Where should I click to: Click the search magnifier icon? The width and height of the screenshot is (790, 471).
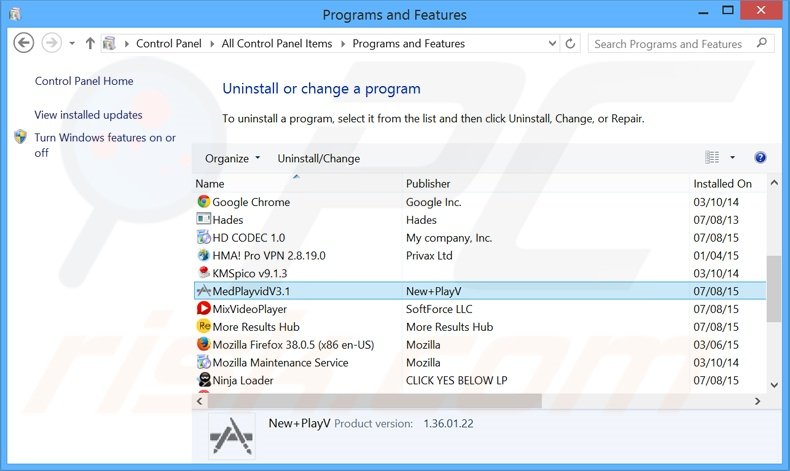pyautogui.click(x=762, y=43)
